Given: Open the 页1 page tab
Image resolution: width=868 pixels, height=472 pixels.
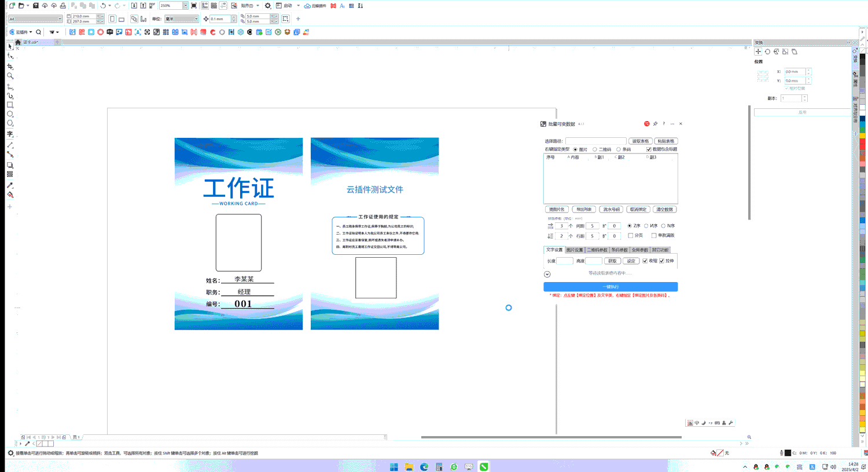Looking at the screenshot, I should coord(76,437).
